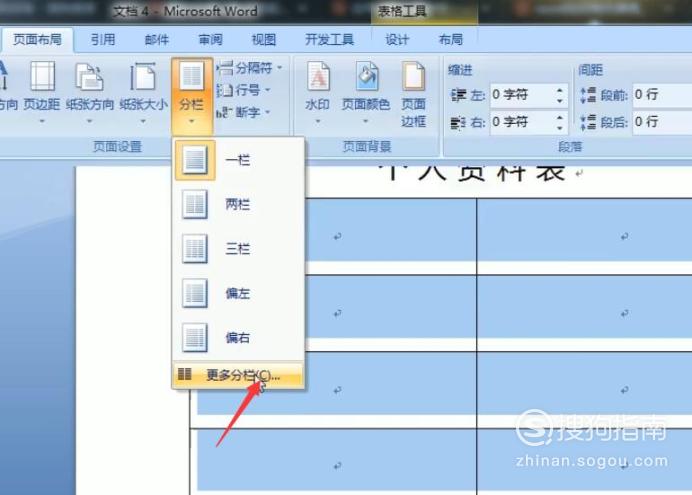Click the 分栏 columns button
Screen dimensions: 692x495
(x=192, y=94)
